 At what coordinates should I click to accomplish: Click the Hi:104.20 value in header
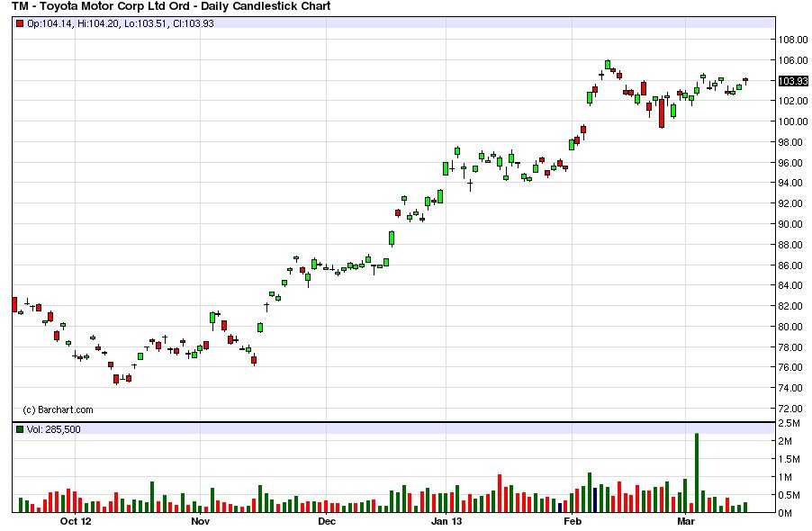[x=98, y=23]
